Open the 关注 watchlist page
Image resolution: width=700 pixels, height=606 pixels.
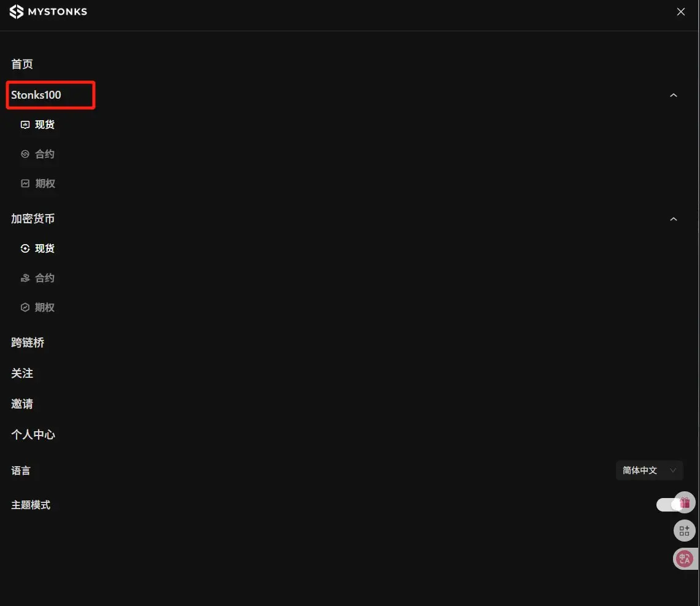click(22, 374)
